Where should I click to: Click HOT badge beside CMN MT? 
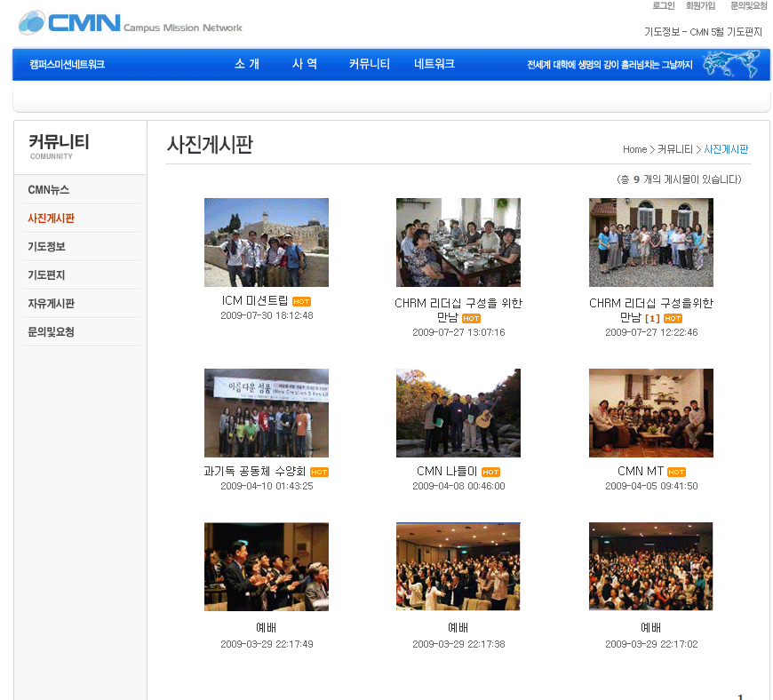[x=676, y=473]
